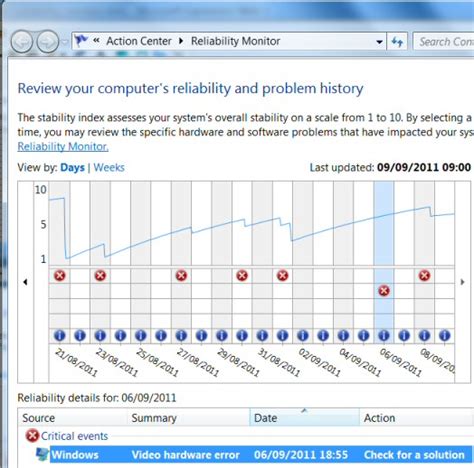Switch chart view to Days

[72, 167]
